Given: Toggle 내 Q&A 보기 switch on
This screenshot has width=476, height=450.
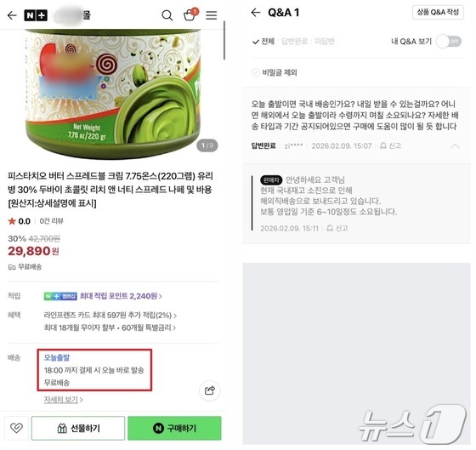Looking at the screenshot, I should [449, 42].
